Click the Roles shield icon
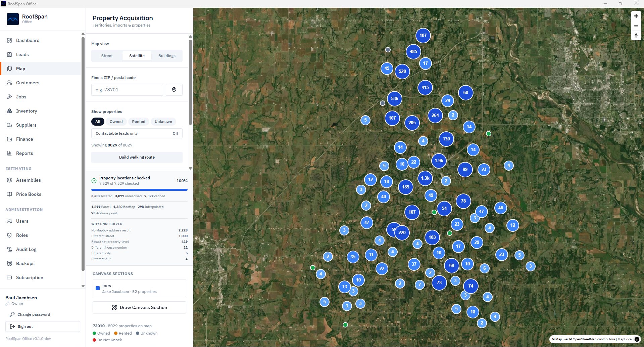This screenshot has width=644, height=347. (9, 235)
